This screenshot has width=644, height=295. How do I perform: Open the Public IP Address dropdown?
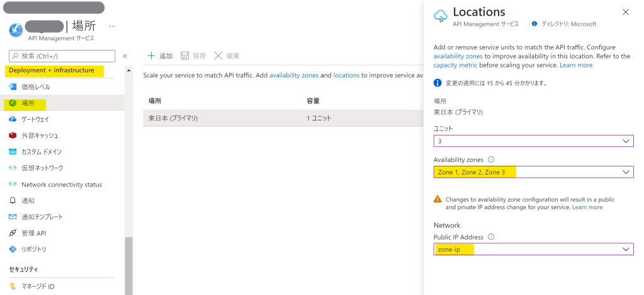click(x=533, y=250)
